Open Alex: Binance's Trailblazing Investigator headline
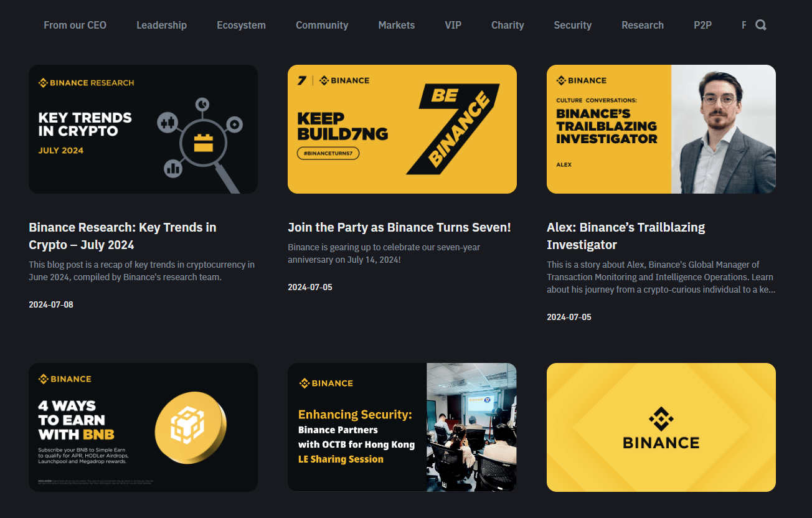Image resolution: width=812 pixels, height=518 pixels. click(x=626, y=236)
